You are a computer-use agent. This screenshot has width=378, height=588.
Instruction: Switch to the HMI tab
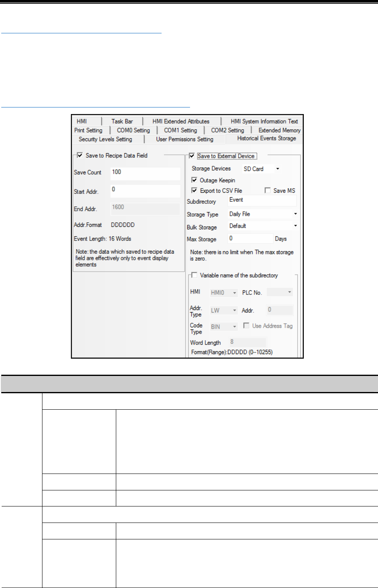pyautogui.click(x=82, y=121)
